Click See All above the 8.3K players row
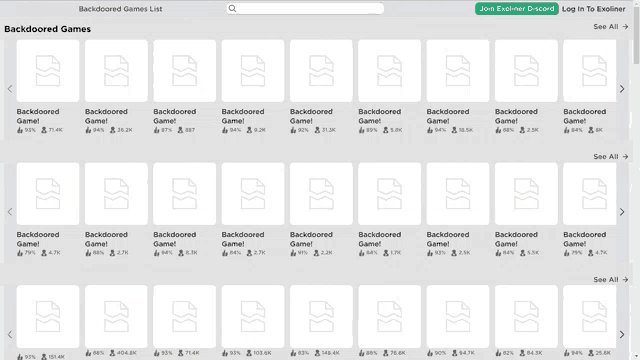 pos(611,157)
